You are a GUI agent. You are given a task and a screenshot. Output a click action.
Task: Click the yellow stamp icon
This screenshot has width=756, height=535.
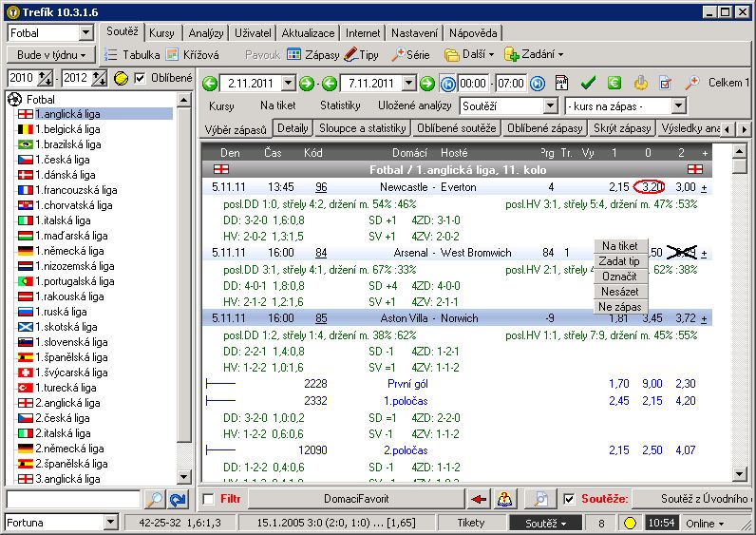point(641,83)
